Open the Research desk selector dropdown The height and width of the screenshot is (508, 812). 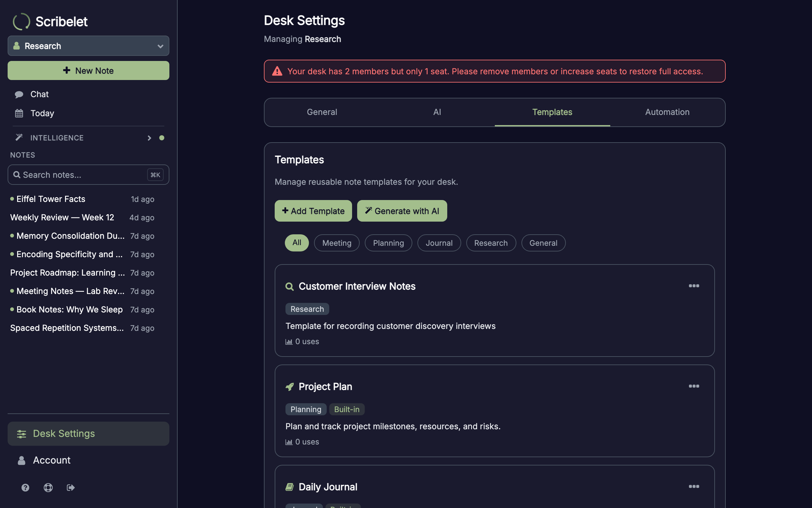point(88,46)
